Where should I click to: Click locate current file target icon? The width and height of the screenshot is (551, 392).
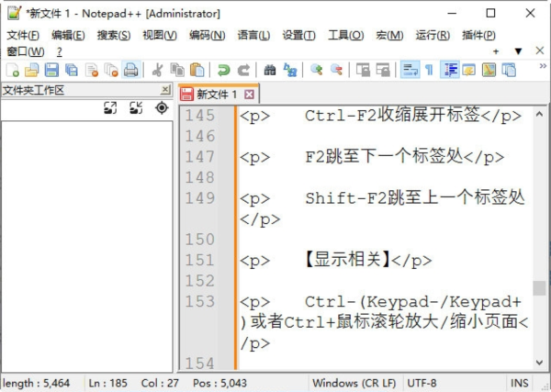tap(162, 107)
